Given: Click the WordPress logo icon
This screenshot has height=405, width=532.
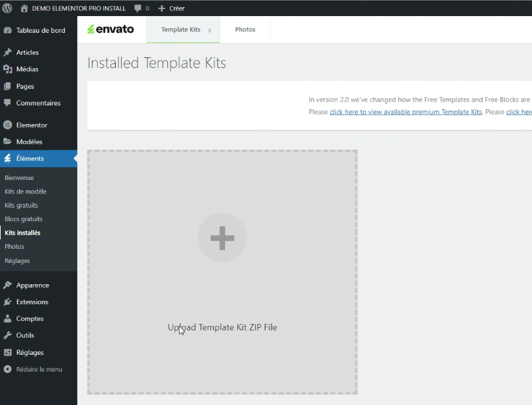Looking at the screenshot, I should [x=8, y=8].
